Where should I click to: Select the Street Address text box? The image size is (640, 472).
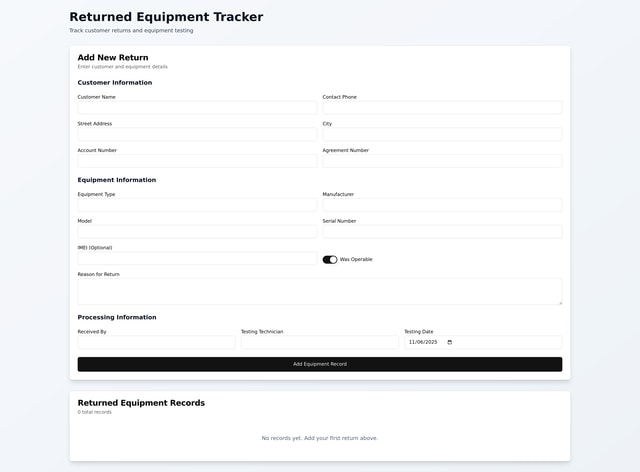197,134
